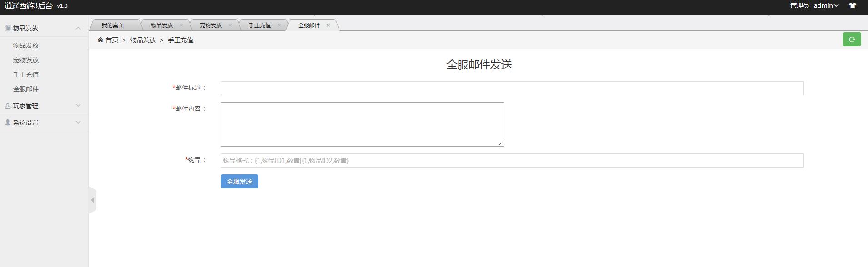This screenshot has width=868, height=267.
Task: Switch to the 我的桌面 tab
Action: coord(113,25)
